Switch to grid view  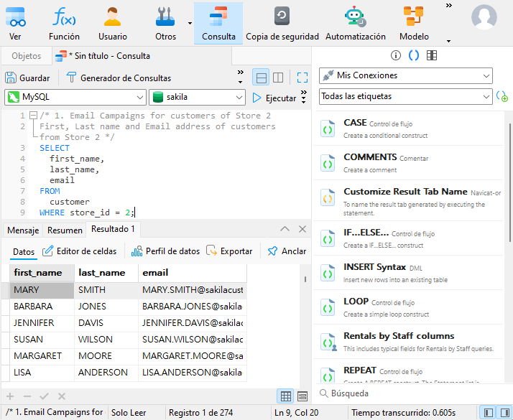click(x=285, y=396)
